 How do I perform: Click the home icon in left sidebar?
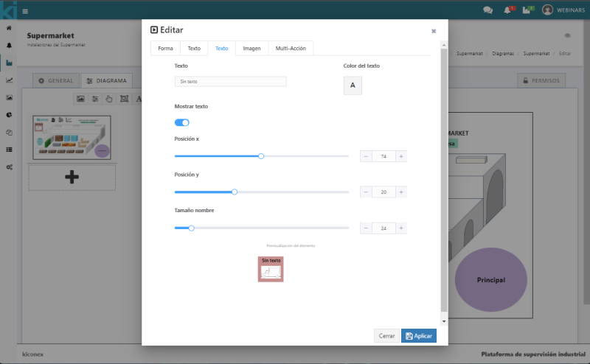[9, 28]
